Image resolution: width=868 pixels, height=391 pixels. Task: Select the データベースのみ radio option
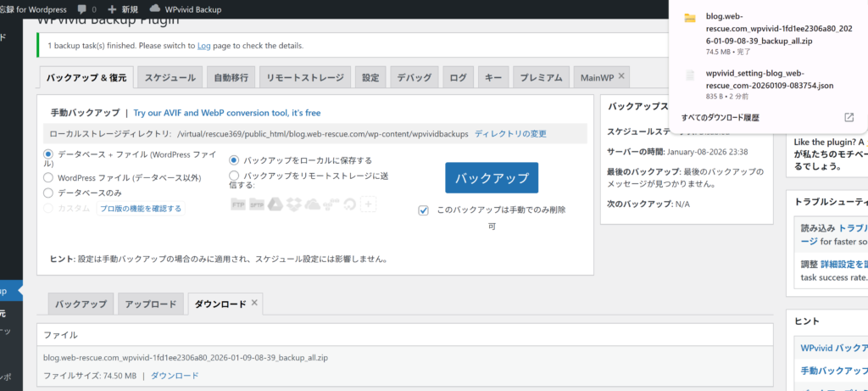click(47, 193)
